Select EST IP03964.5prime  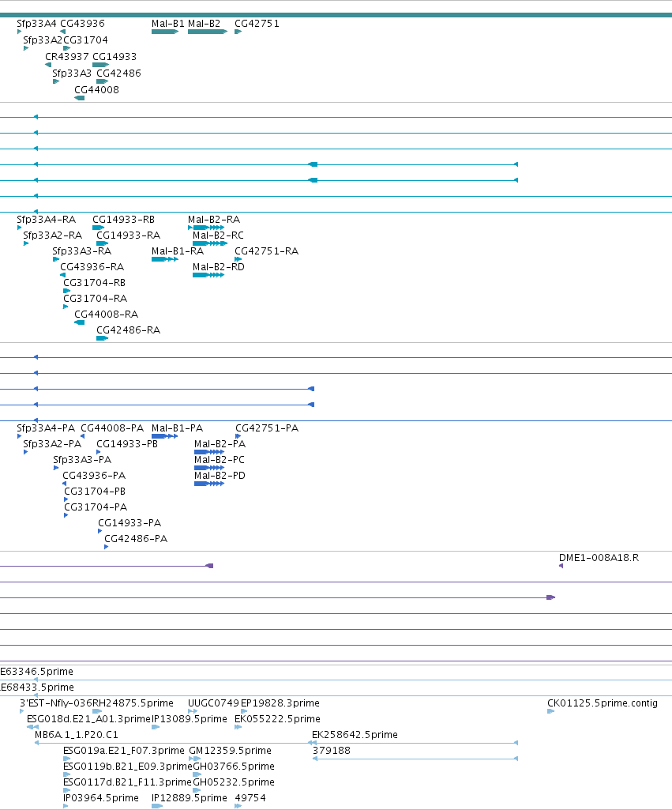tap(66, 806)
